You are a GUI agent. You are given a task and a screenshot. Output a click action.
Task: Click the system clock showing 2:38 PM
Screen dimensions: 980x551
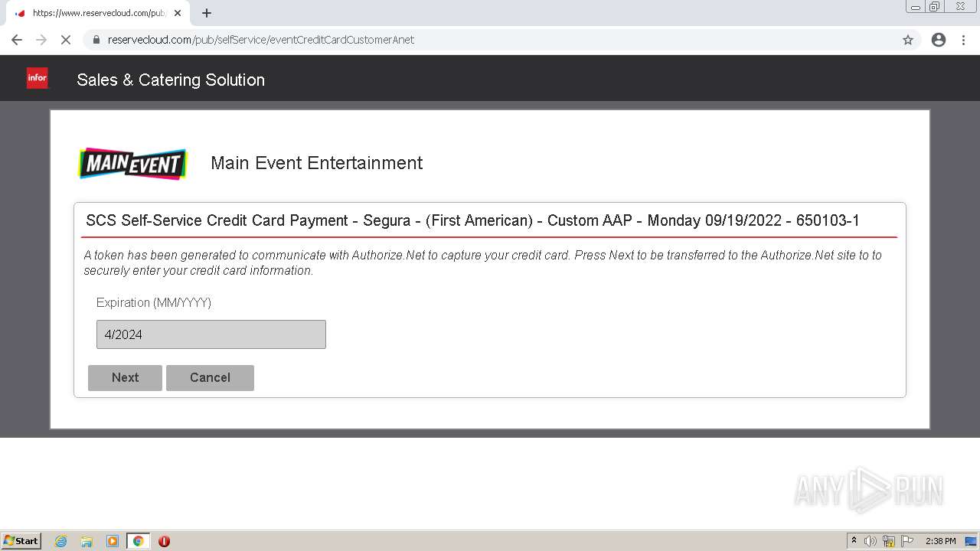[x=940, y=541]
